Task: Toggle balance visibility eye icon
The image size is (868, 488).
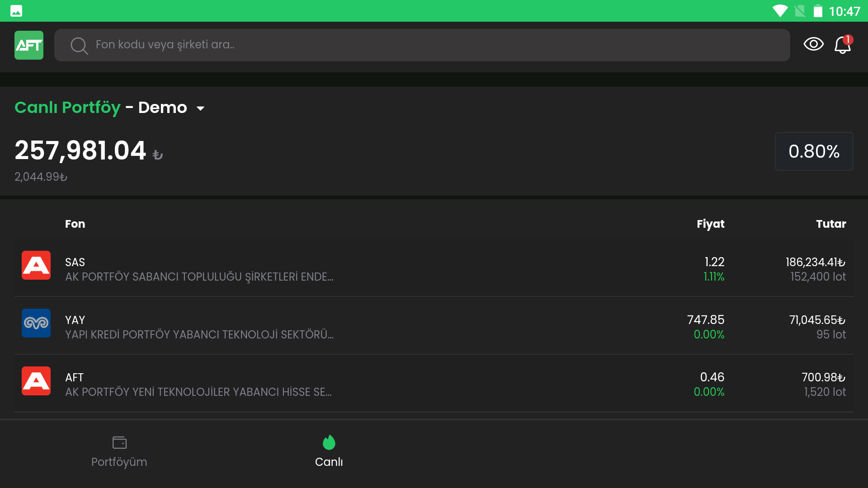Action: click(813, 44)
